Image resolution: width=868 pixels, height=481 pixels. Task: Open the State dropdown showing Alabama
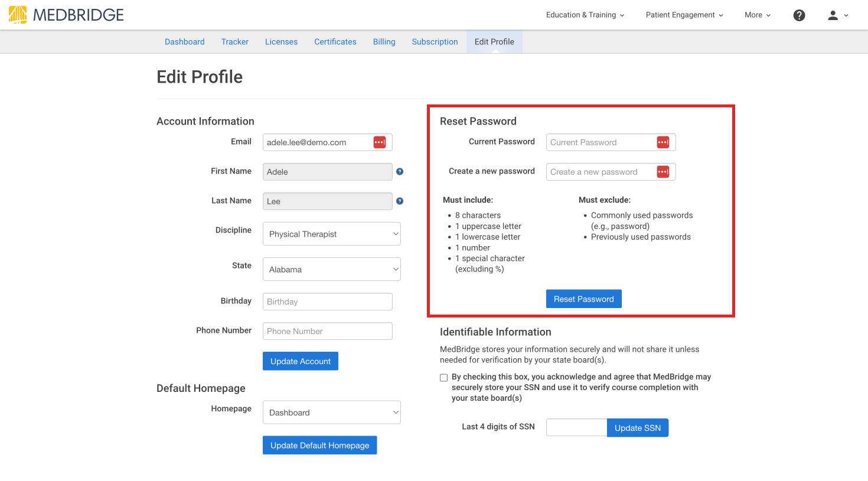click(331, 269)
